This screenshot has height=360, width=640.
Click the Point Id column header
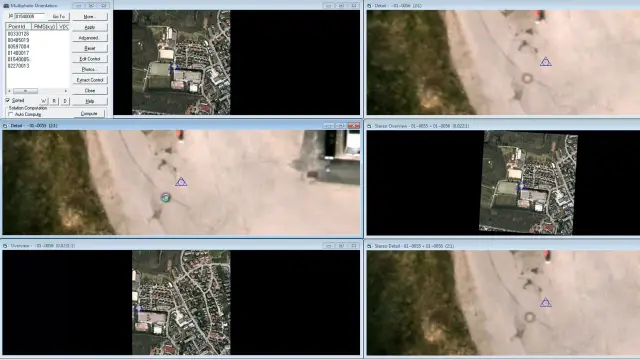18,27
